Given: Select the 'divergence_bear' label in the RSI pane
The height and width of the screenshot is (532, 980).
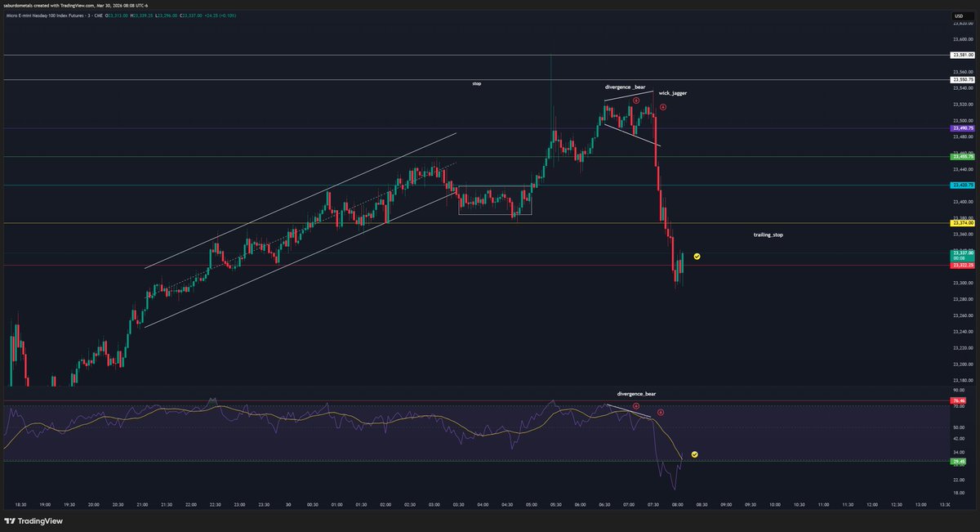Looking at the screenshot, I should 636,394.
